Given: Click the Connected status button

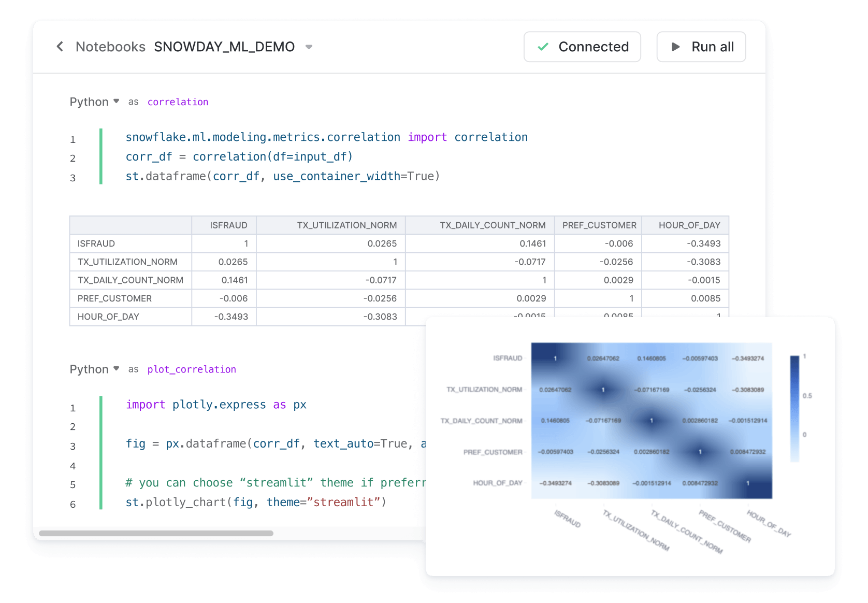Looking at the screenshot, I should (x=582, y=47).
